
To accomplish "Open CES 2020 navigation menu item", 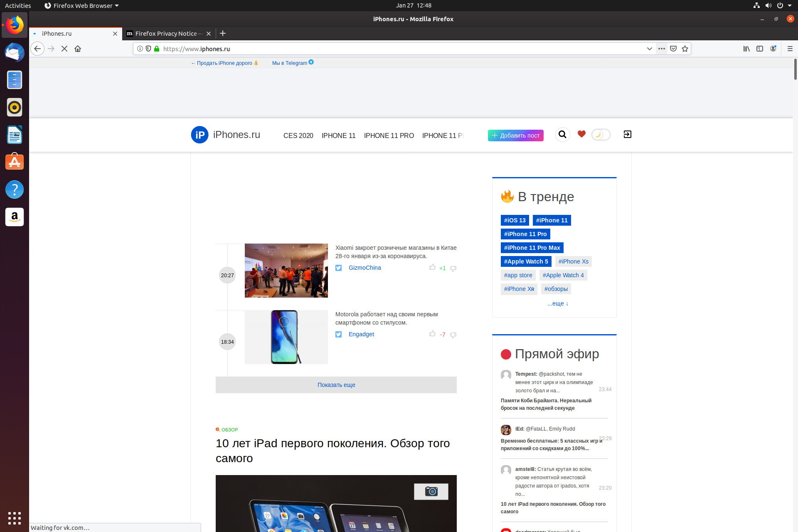I will (x=298, y=135).
